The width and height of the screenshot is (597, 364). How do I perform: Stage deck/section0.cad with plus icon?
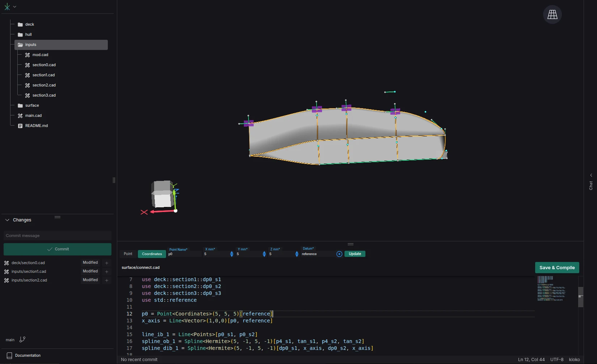pyautogui.click(x=107, y=263)
